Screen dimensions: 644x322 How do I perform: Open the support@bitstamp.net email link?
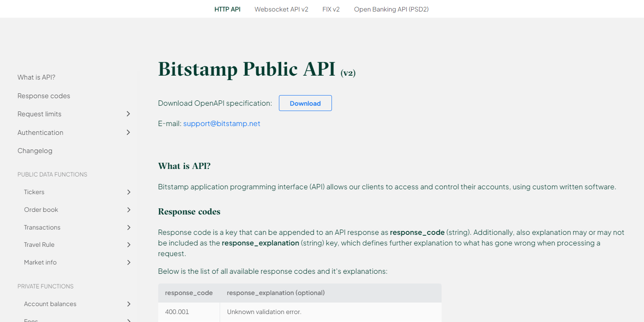point(221,123)
